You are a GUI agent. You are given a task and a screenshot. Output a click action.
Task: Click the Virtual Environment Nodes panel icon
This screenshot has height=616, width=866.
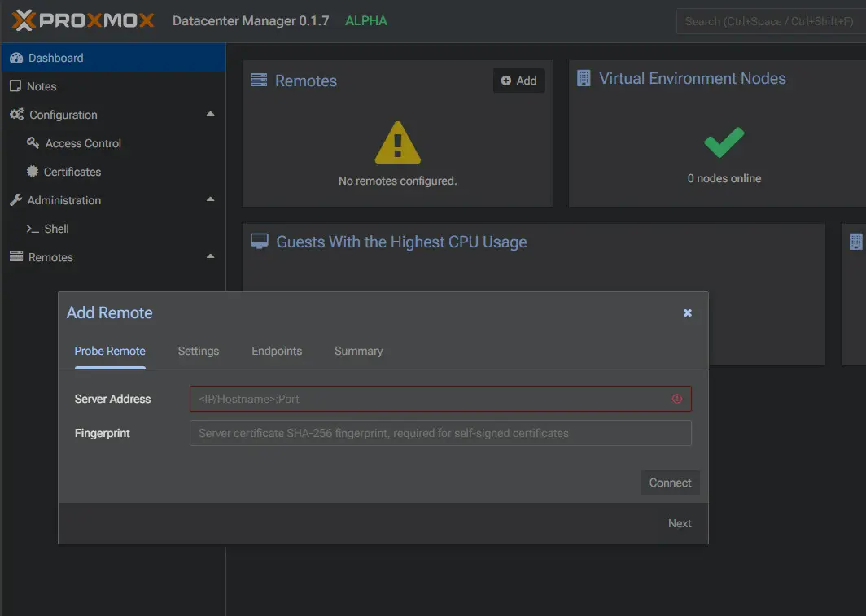(582, 77)
